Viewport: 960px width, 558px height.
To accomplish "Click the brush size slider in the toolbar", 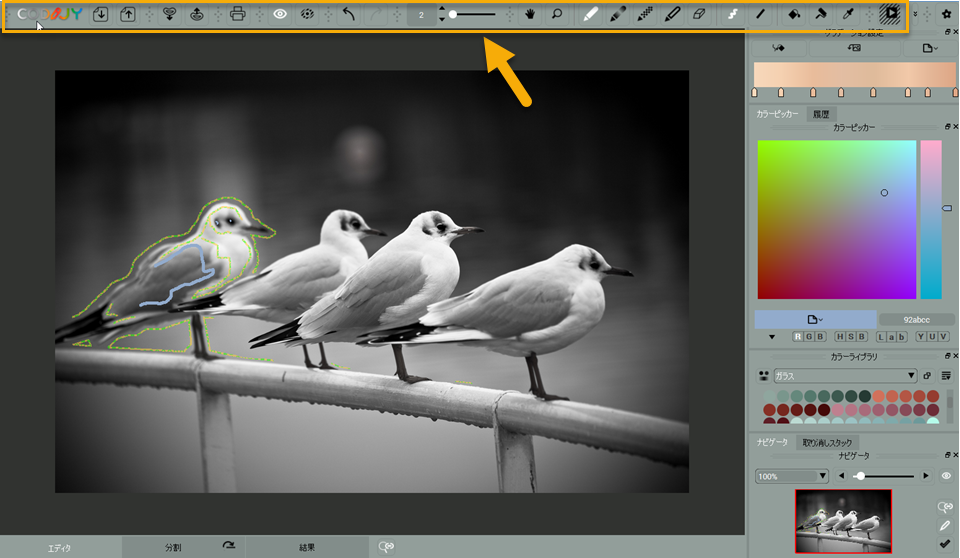I will tap(472, 14).
